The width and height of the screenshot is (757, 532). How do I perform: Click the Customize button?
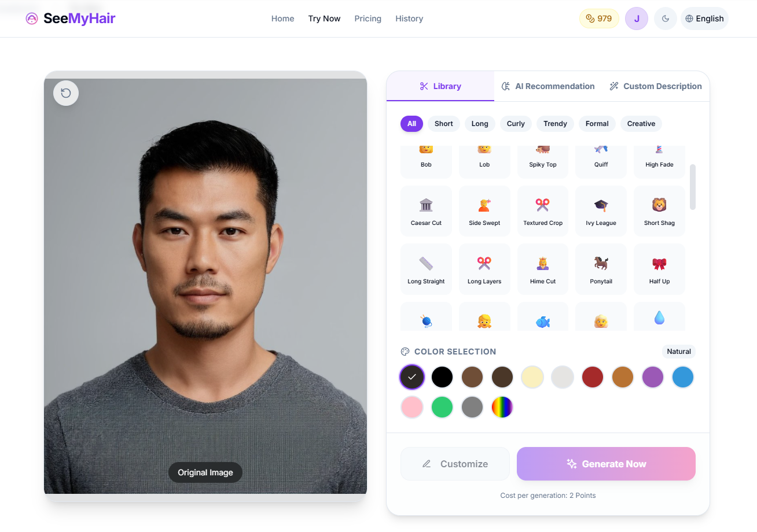(455, 463)
